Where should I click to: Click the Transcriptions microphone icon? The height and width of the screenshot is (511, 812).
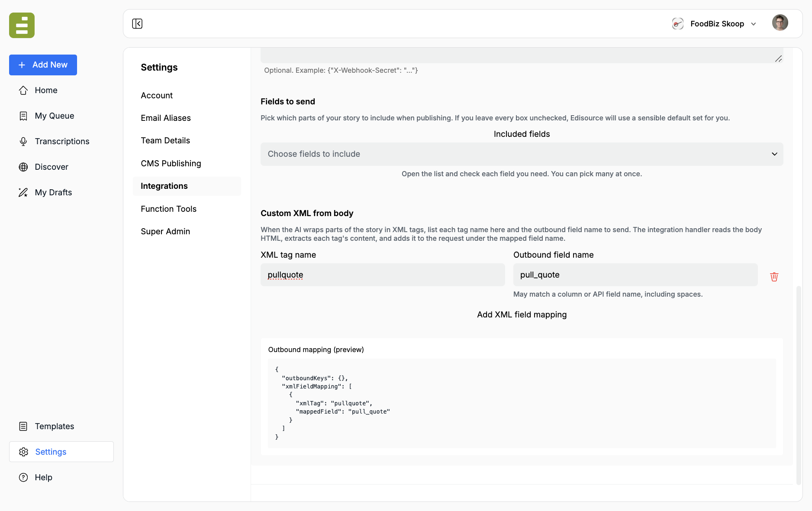(23, 141)
